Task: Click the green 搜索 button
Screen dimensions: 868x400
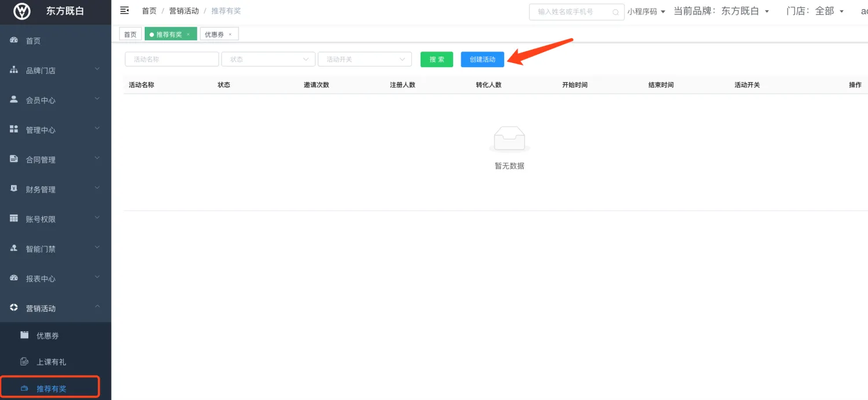Action: point(436,60)
